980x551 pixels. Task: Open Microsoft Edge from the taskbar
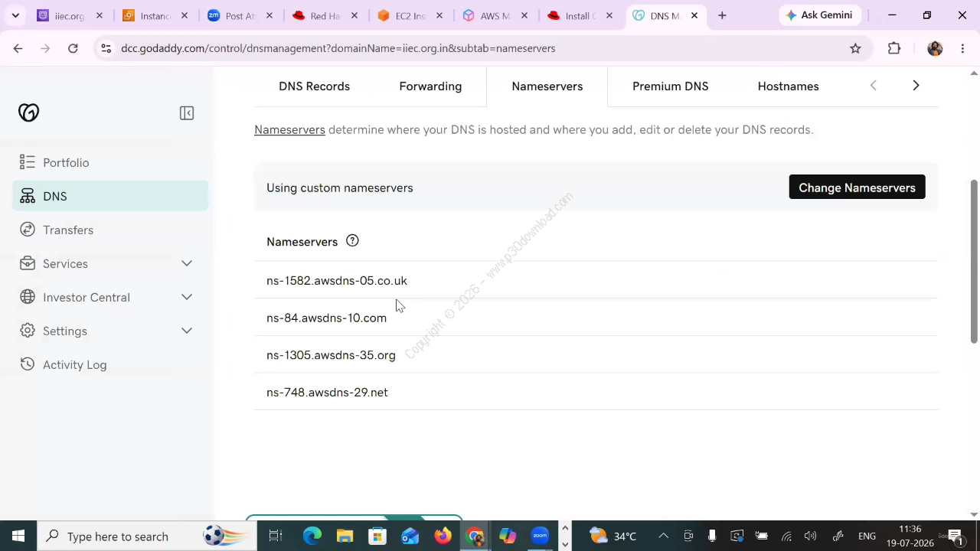[x=312, y=536]
